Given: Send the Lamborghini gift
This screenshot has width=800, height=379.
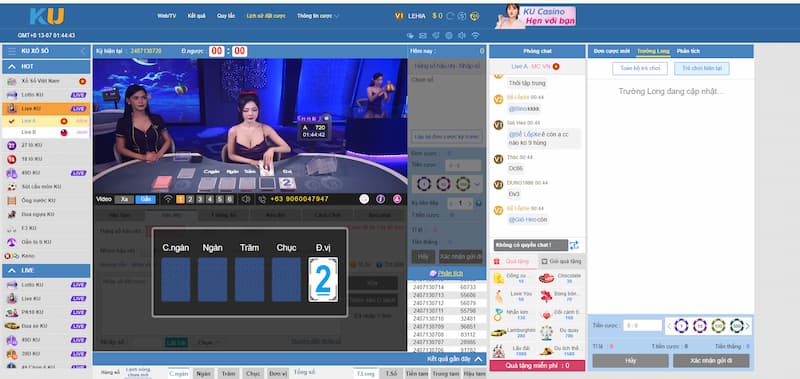Looking at the screenshot, I should click(513, 333).
